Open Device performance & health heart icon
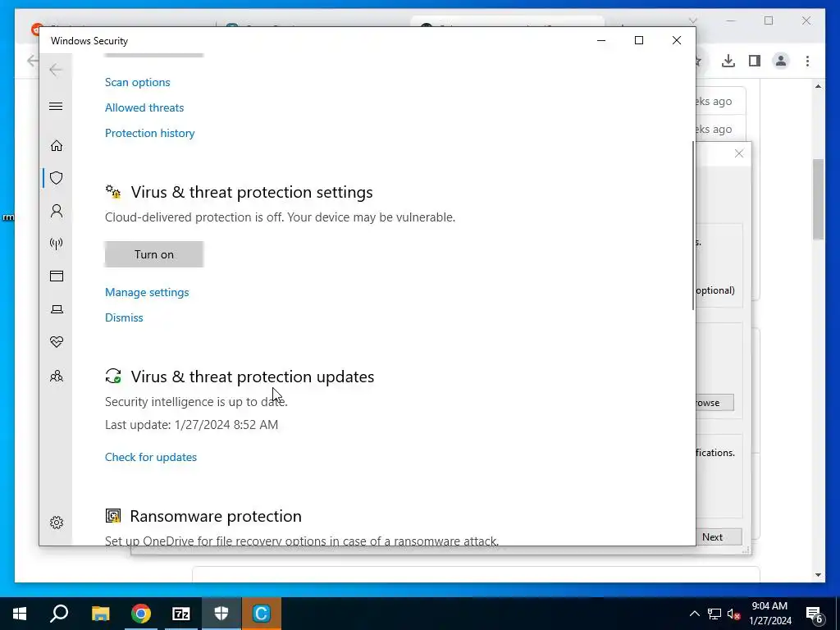The height and width of the screenshot is (630, 840). 57,342
